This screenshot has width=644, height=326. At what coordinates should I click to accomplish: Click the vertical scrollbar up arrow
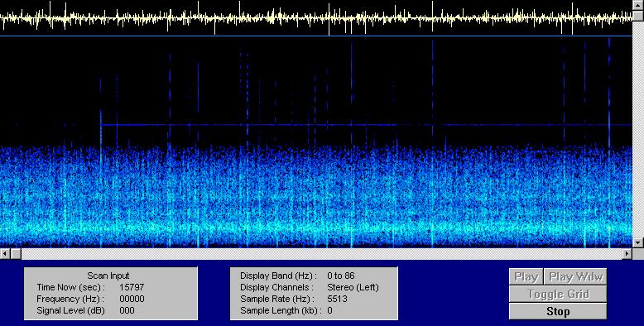[638, 5]
